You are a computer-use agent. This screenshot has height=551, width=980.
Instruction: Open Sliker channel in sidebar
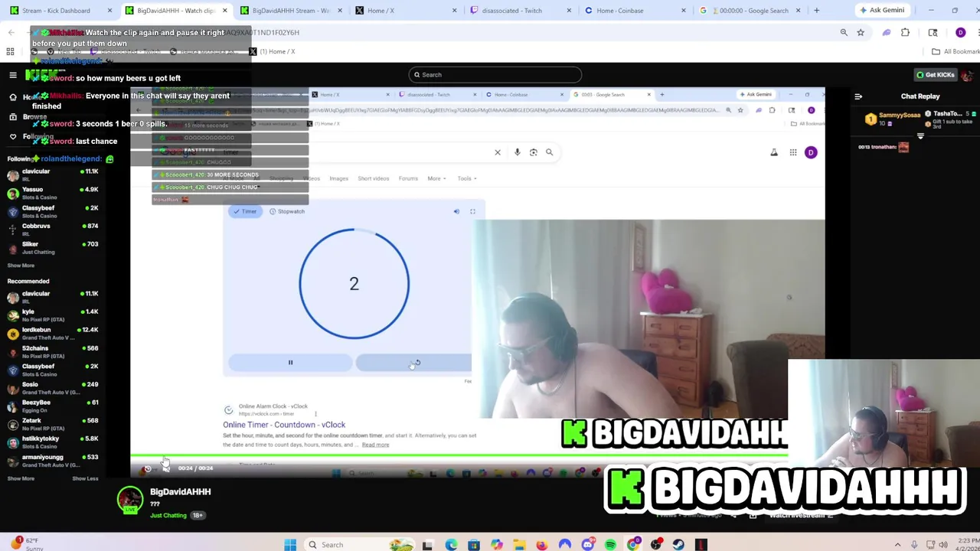[x=53, y=248]
